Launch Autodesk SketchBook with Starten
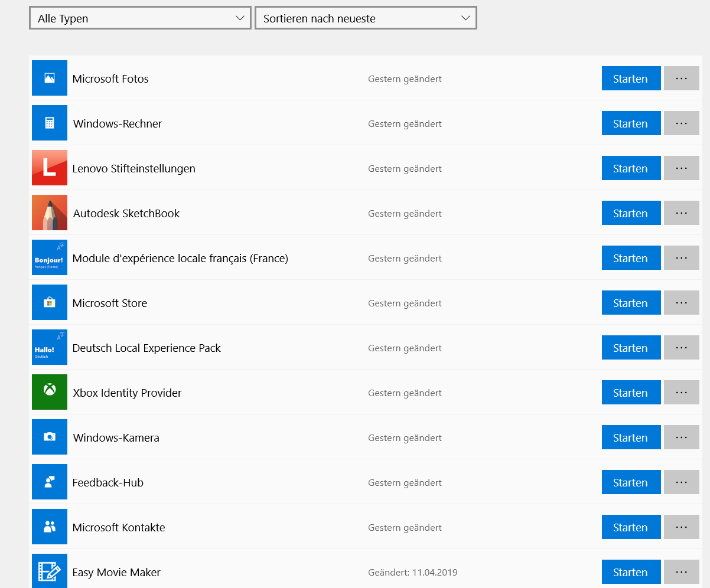 click(x=631, y=213)
